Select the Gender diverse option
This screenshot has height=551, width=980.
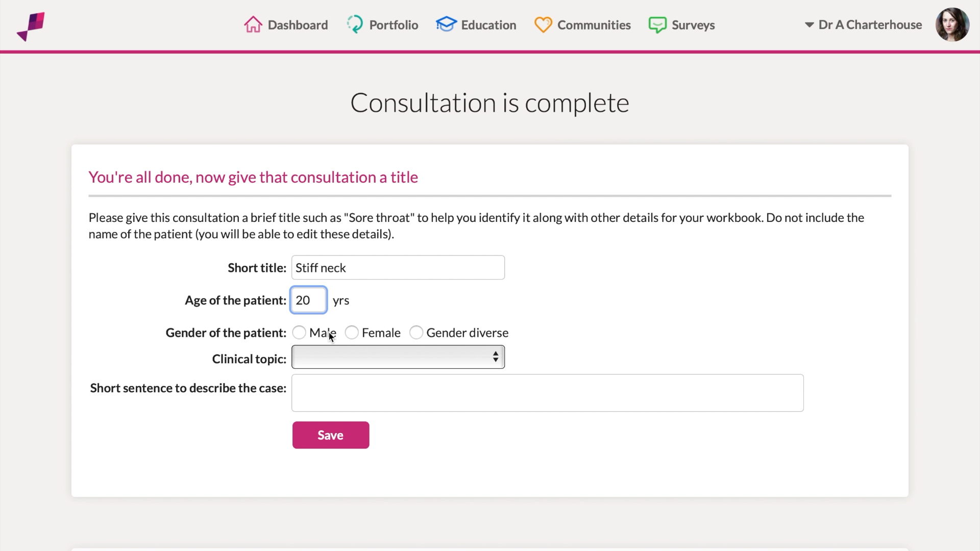pyautogui.click(x=416, y=332)
